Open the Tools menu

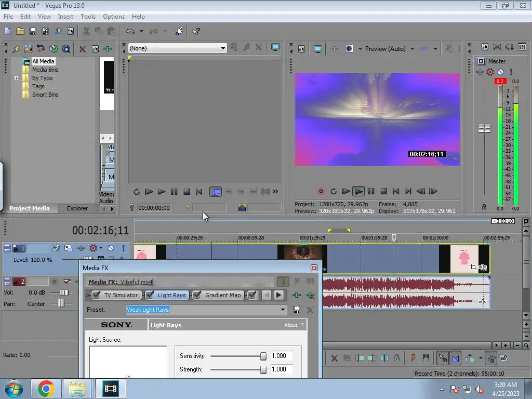(x=88, y=16)
